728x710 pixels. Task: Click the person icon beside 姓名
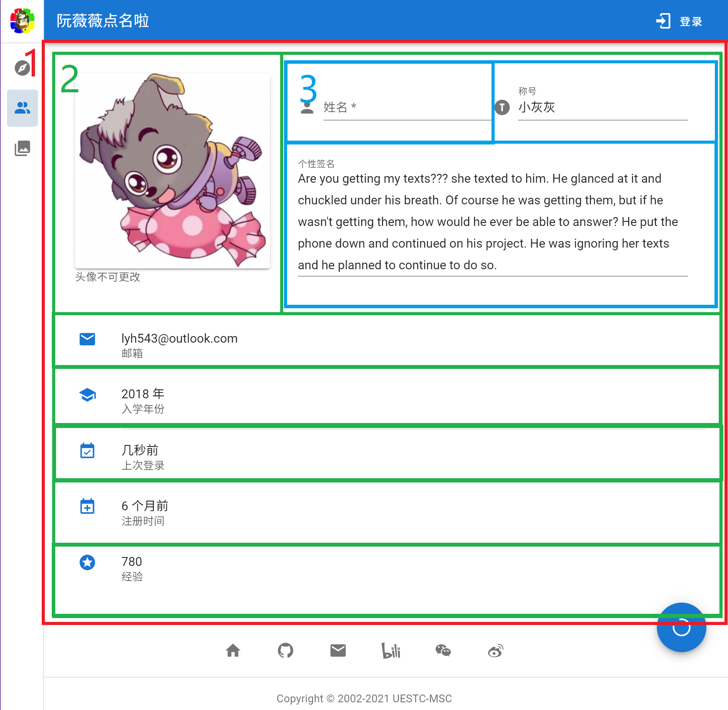pos(307,107)
